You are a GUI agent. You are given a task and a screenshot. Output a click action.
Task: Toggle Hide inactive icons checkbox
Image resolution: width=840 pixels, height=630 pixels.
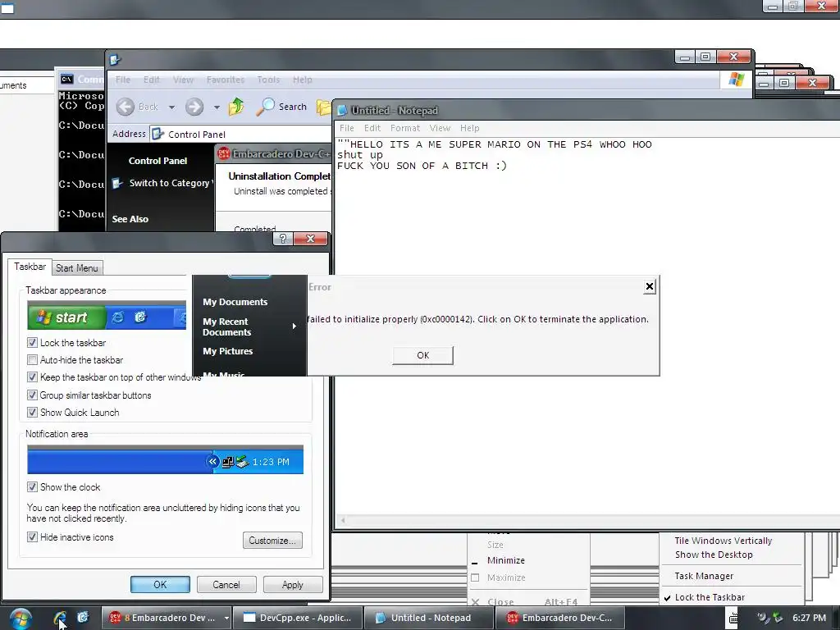pos(32,536)
